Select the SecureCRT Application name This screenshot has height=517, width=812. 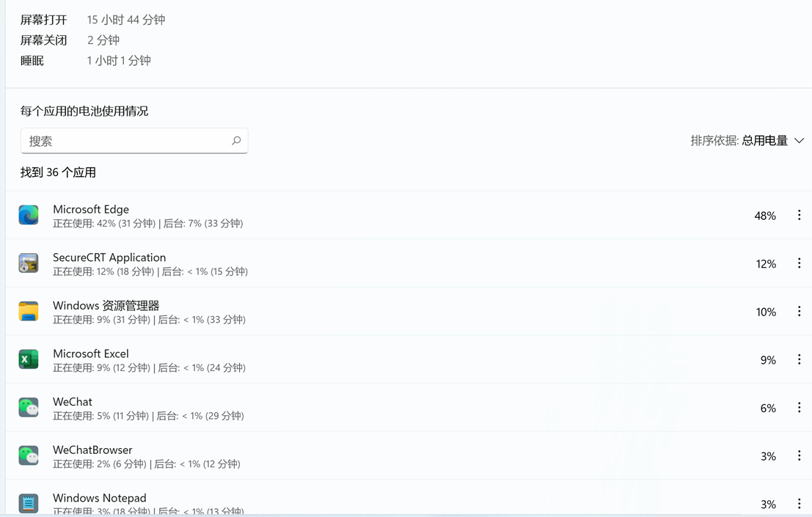[x=109, y=257]
